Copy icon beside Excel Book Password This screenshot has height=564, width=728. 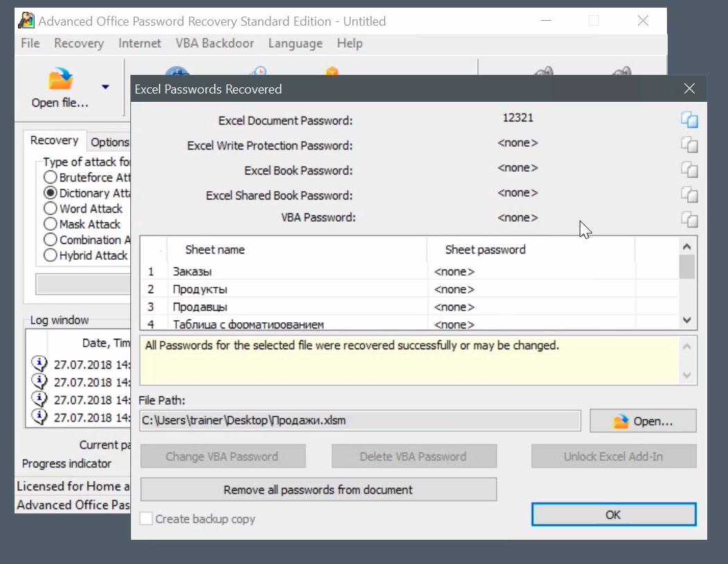(689, 169)
